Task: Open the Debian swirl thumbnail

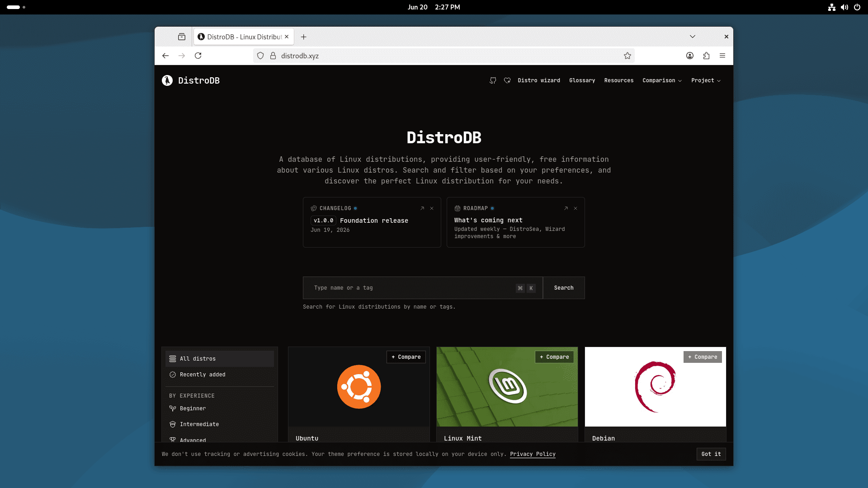Action: [655, 387]
